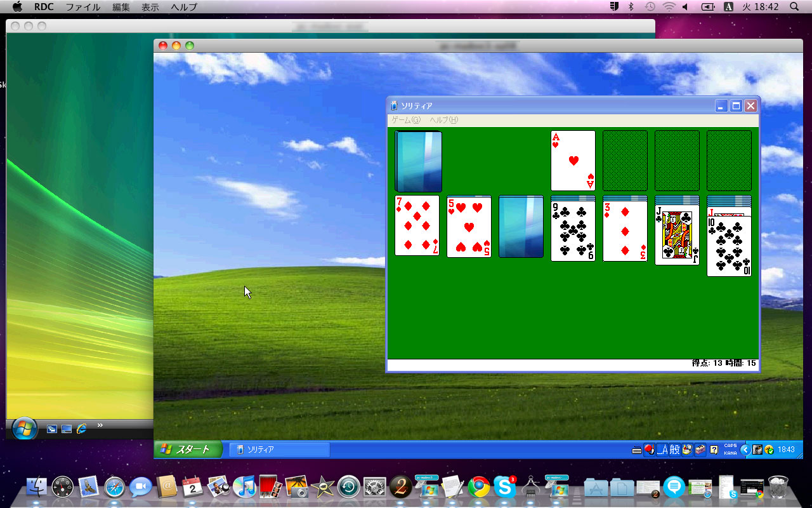812x508 pixels.
Task: Toggle the KANA indicator in the language bar
Action: (x=730, y=453)
